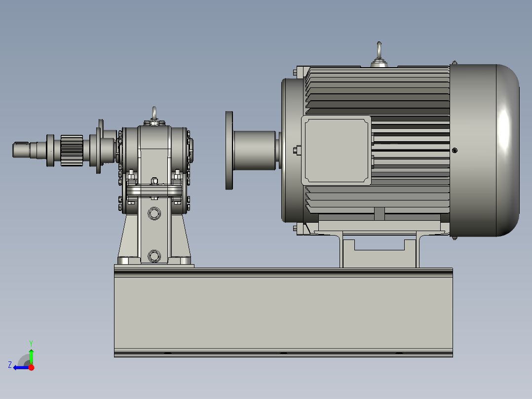The image size is (532, 399).
Task: Select the Y axis label on the triad
Action: tap(31, 343)
